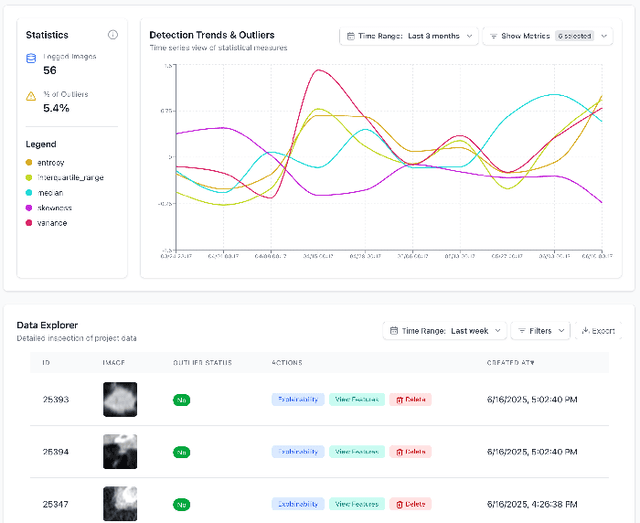The width and height of the screenshot is (640, 523).
Task: Open Explainability for image 25394
Action: [298, 452]
